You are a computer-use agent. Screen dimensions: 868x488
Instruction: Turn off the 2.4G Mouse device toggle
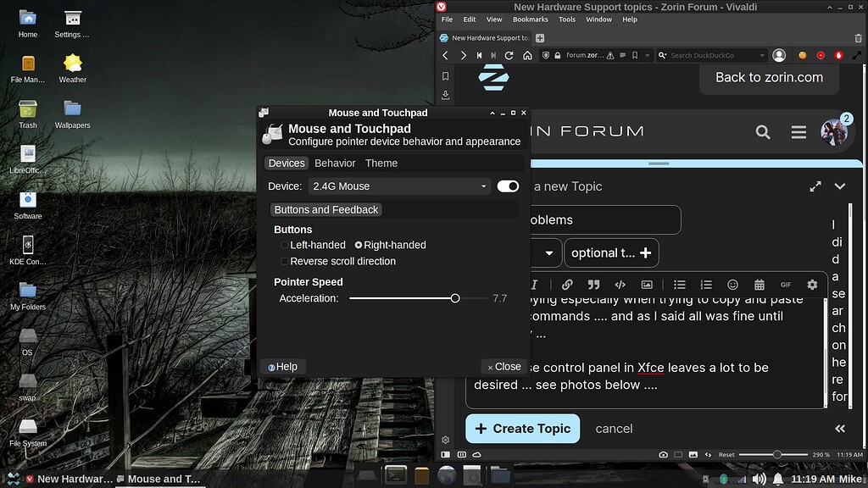507,185
